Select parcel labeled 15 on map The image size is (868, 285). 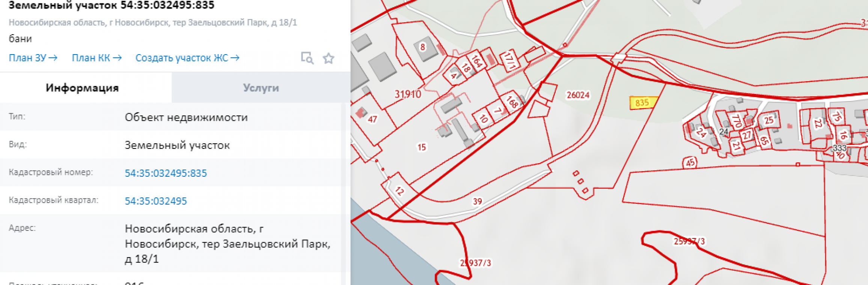tap(422, 147)
